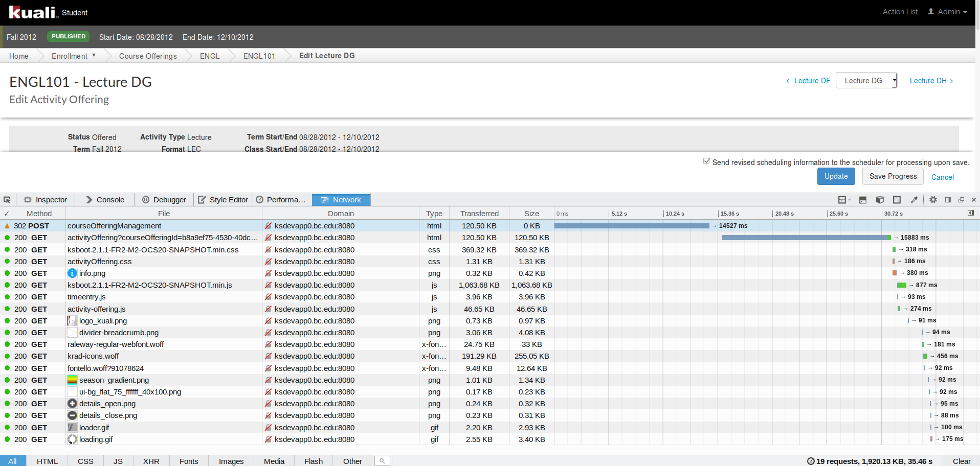Switch to the Inspector tab
The image size is (980, 466).
46,200
